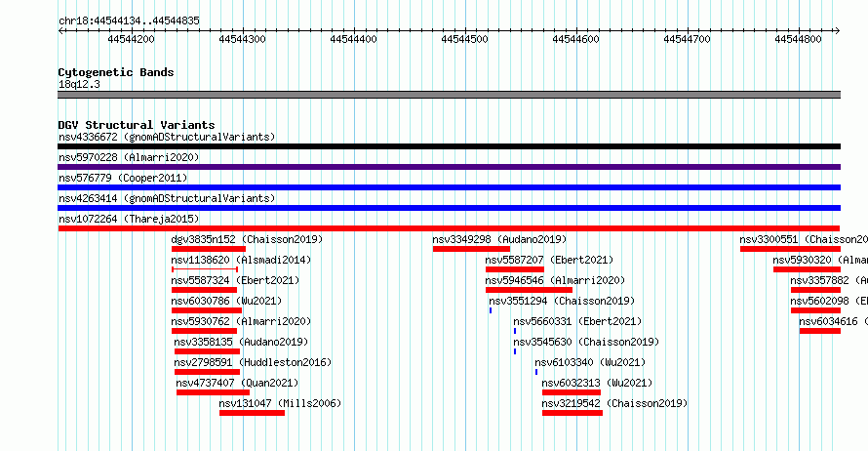This screenshot has height=451, width=868.
Task: Click the Cytogenetic Bands track title
Action: (x=116, y=72)
